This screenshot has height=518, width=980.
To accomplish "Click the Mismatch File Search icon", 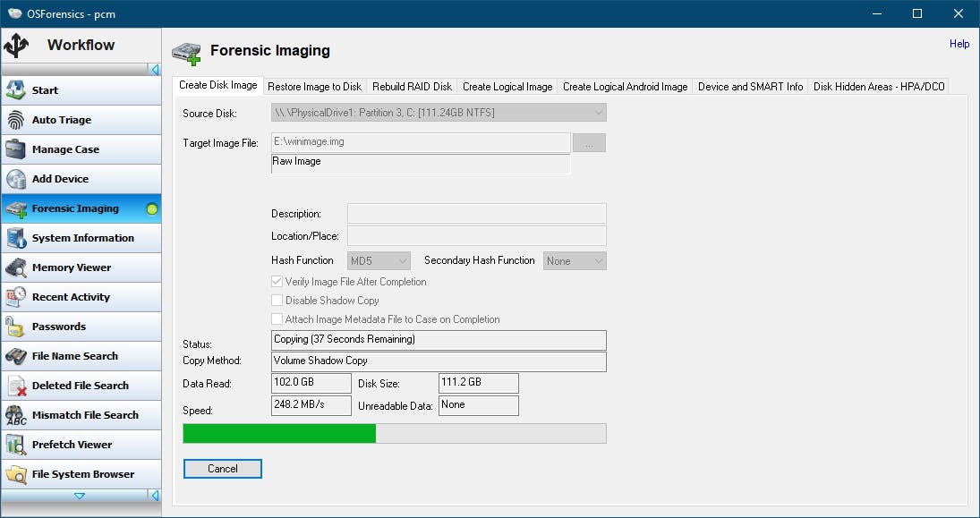I will point(15,415).
